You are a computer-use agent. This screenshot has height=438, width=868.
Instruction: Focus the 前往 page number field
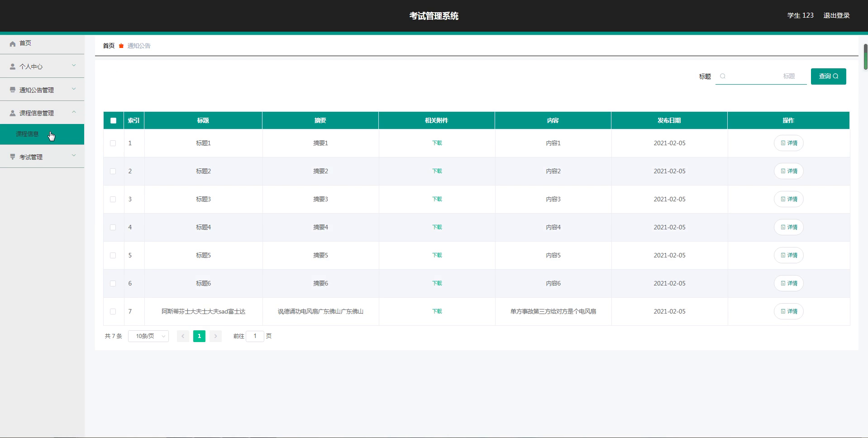pos(255,336)
